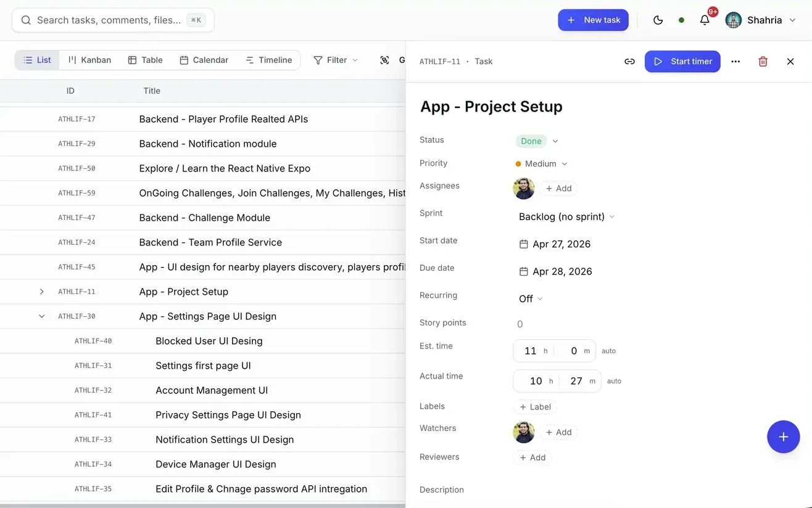Click the focus icon next to Filter

pyautogui.click(x=384, y=60)
